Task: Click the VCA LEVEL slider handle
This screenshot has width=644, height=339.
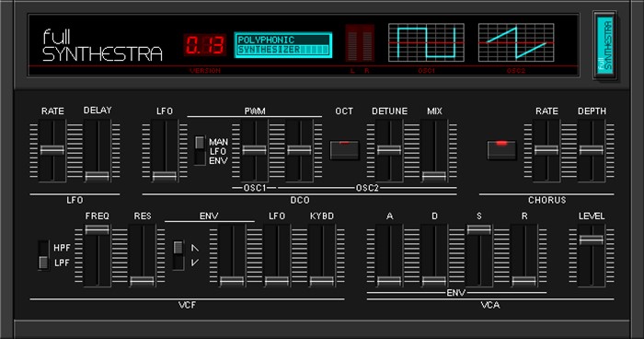Action: [x=592, y=240]
